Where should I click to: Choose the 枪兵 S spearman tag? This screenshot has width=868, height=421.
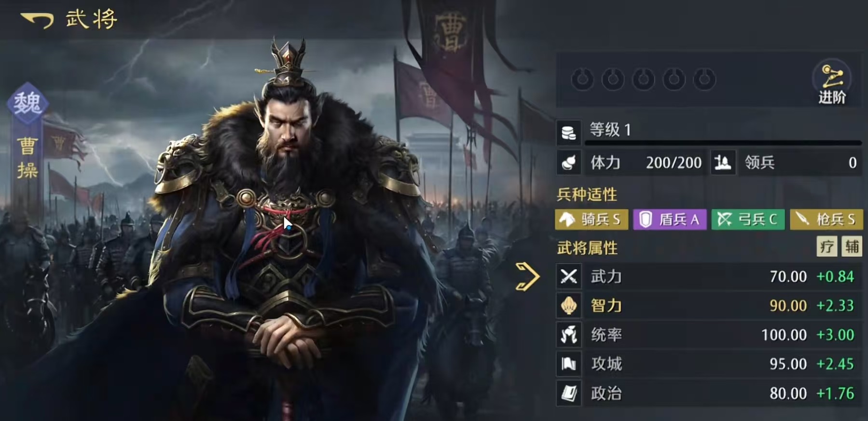(826, 219)
